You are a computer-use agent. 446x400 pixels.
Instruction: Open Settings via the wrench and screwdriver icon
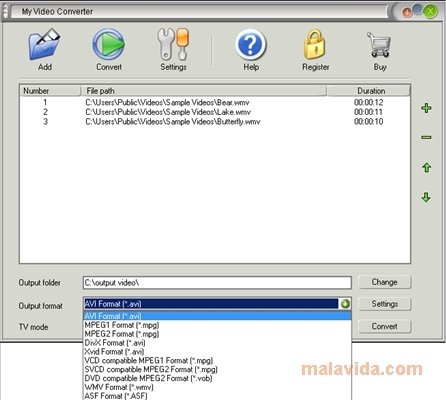point(173,44)
